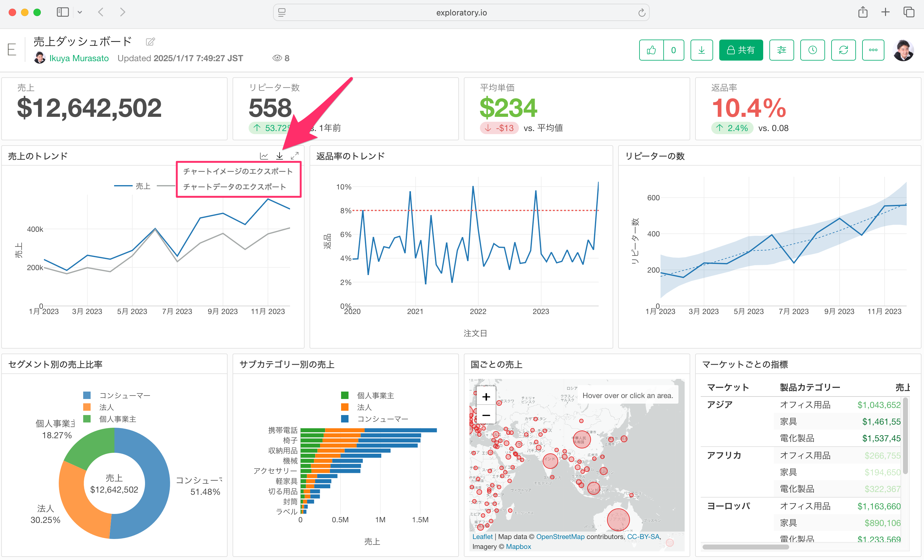Screen dimensions: 924x560
Task: Edit dashboard title with pencil icon
Action: pyautogui.click(x=150, y=42)
